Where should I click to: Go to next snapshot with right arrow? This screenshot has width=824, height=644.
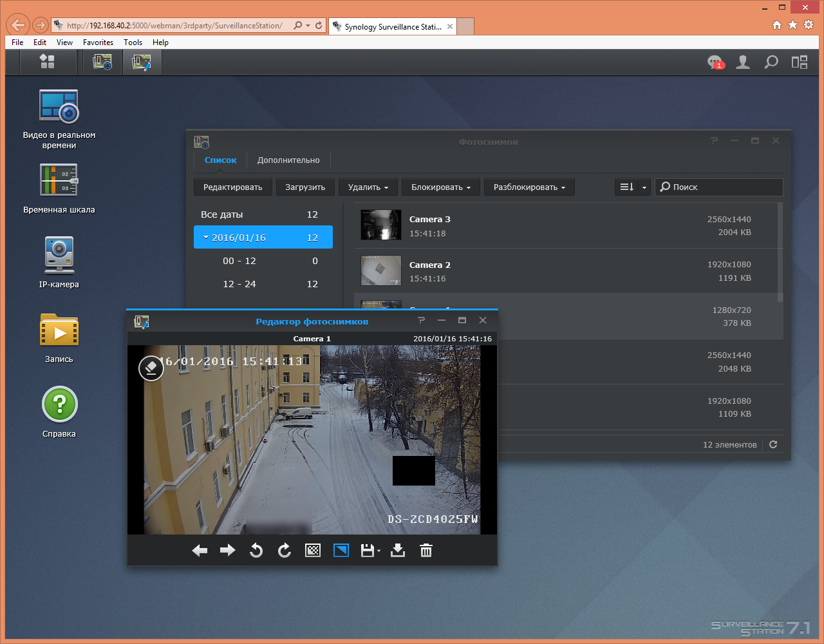pyautogui.click(x=228, y=551)
